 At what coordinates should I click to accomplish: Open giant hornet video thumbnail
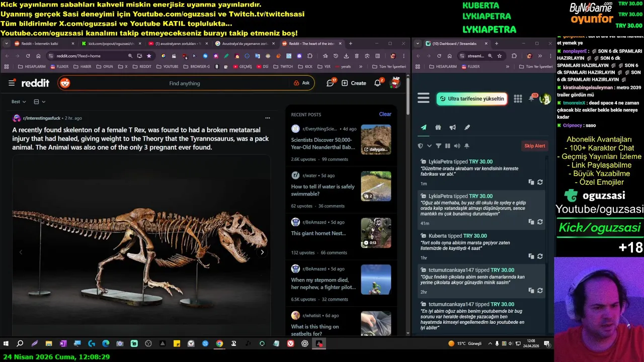click(376, 233)
